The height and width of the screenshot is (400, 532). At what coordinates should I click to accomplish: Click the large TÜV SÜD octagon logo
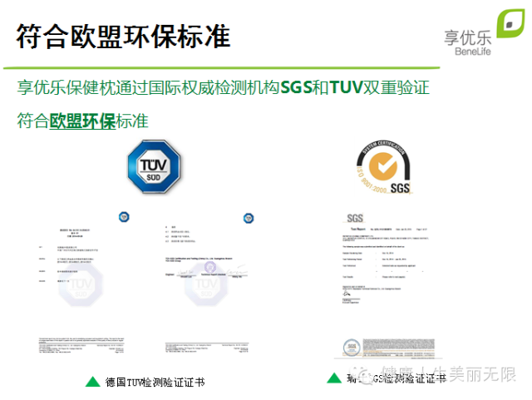click(x=154, y=166)
